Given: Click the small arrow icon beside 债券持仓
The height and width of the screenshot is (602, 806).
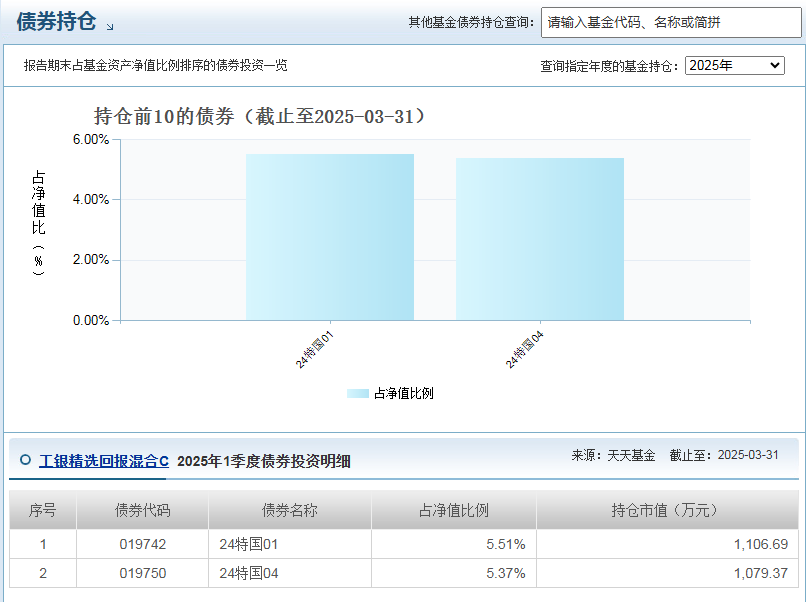Looking at the screenshot, I should (110, 27).
